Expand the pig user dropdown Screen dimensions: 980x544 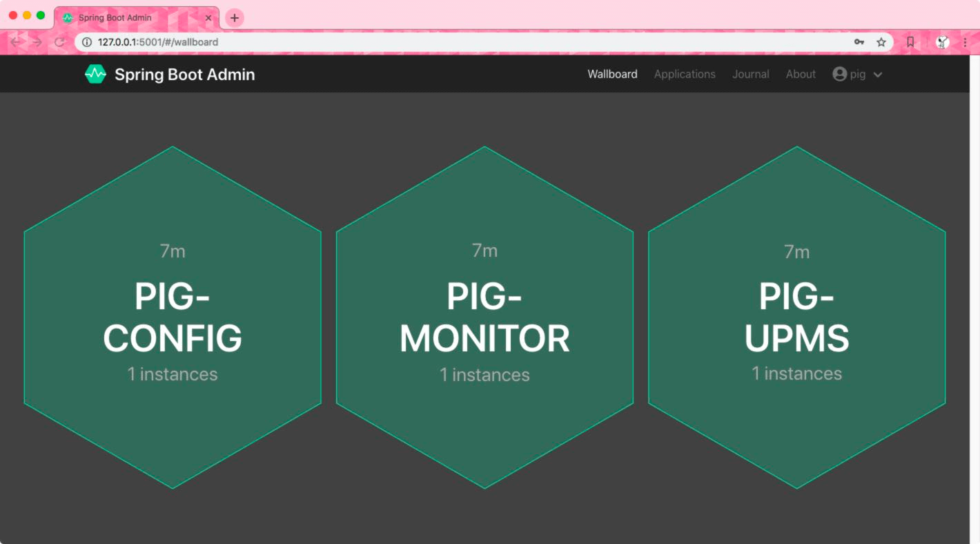click(x=857, y=74)
